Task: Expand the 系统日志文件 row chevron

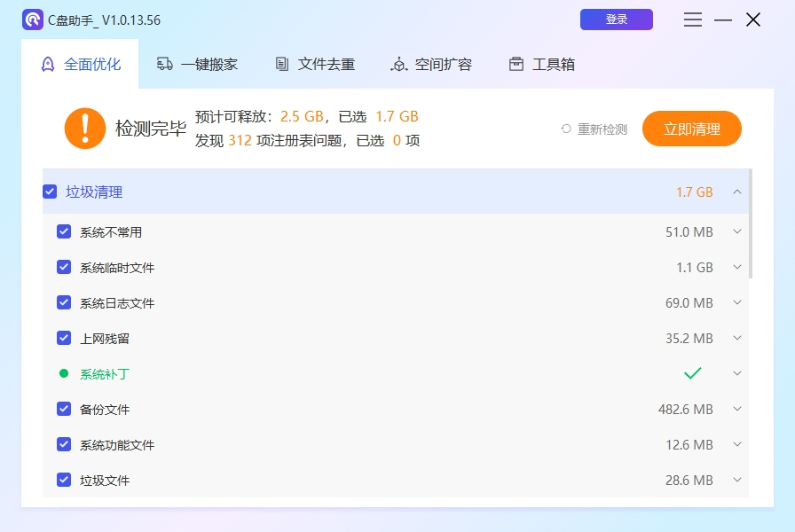Action: pyautogui.click(x=737, y=302)
